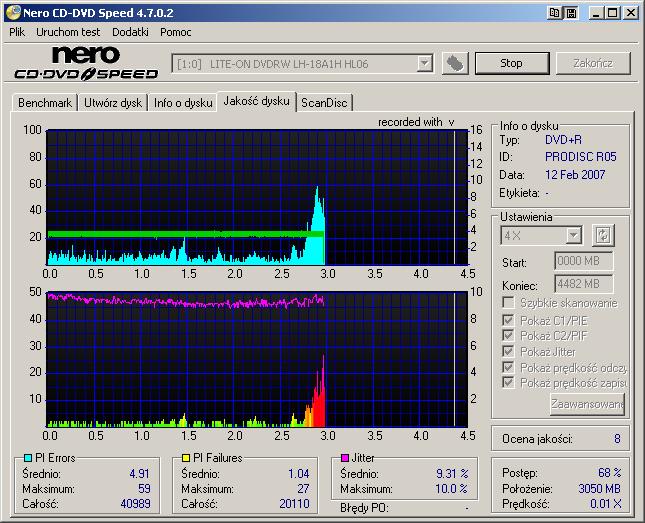Maximize the Nero CD-DVD Speed window
645x523 pixels.
[613, 13]
